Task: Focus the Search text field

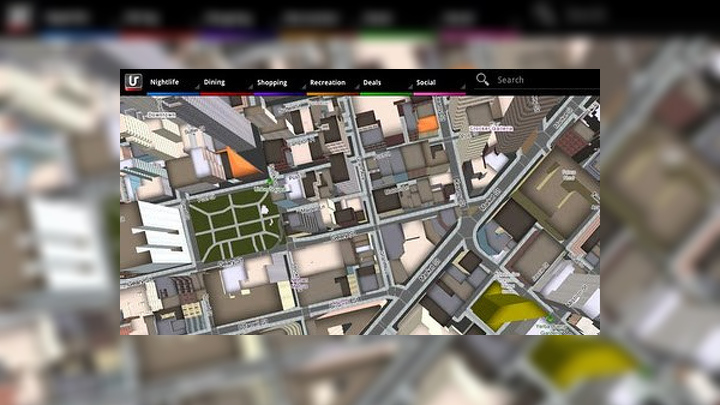Action: point(540,80)
